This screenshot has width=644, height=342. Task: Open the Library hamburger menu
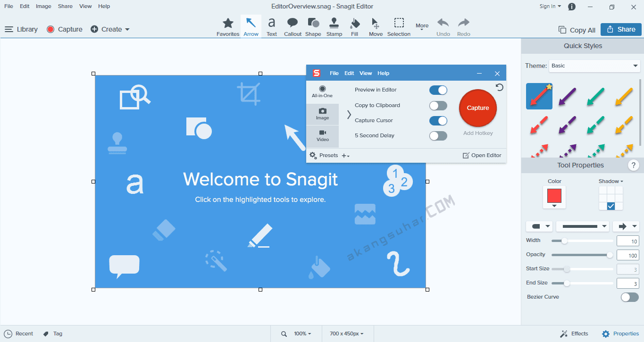pos(9,29)
